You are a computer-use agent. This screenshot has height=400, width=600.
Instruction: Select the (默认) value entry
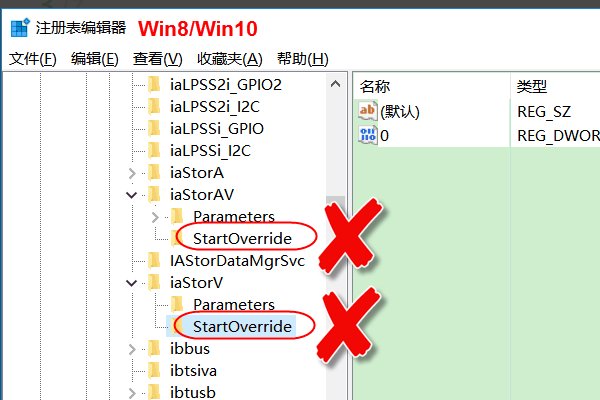coord(399,112)
